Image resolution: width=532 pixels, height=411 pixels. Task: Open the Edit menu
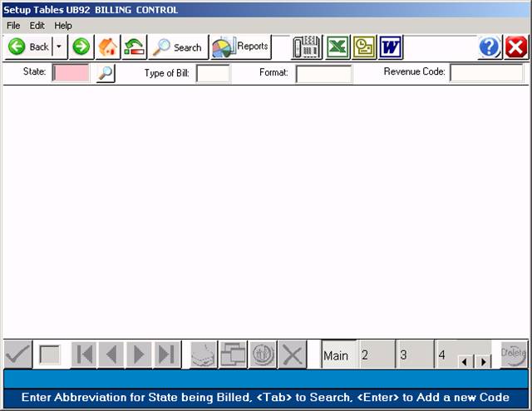(37, 26)
